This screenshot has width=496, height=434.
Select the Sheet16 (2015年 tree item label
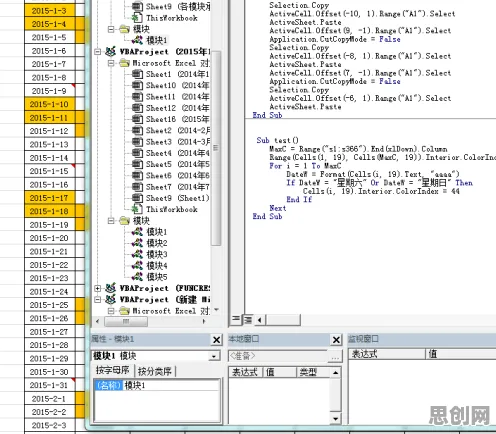click(178, 119)
